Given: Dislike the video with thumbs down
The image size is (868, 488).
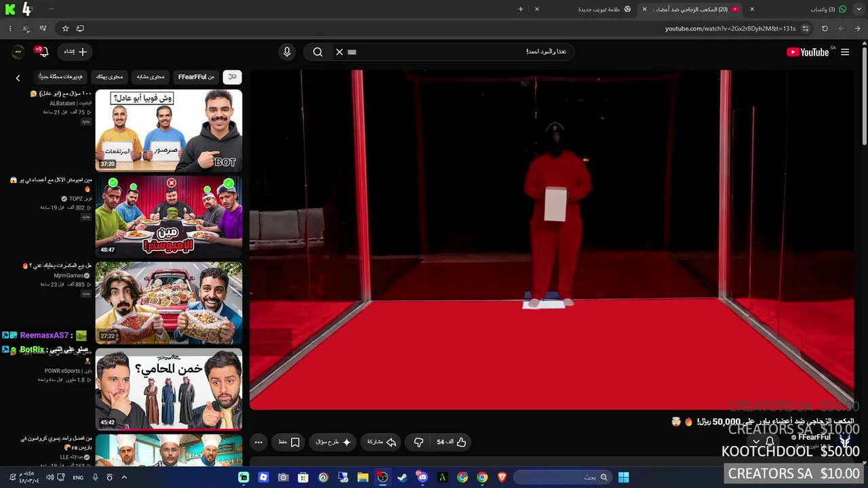Looking at the screenshot, I should (x=418, y=442).
